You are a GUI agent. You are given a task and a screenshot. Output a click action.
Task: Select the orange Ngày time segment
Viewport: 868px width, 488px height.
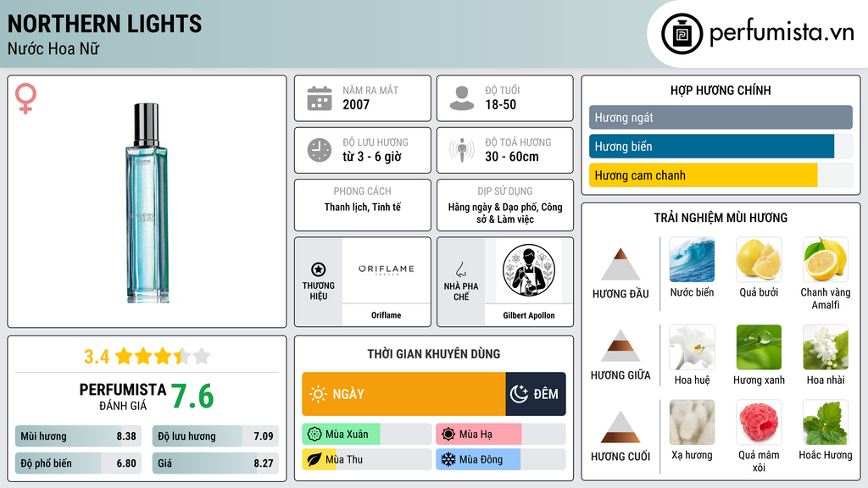[403, 394]
